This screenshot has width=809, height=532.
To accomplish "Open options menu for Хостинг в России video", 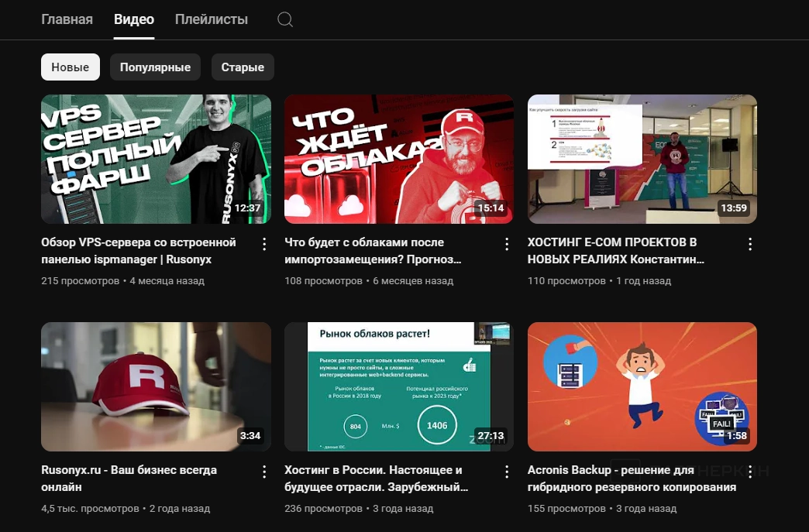I will tap(507, 472).
